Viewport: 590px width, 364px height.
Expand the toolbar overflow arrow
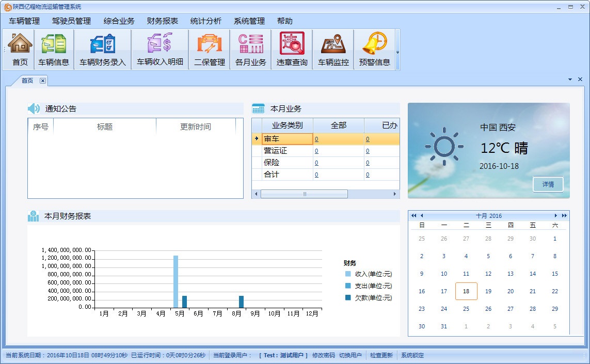point(398,52)
